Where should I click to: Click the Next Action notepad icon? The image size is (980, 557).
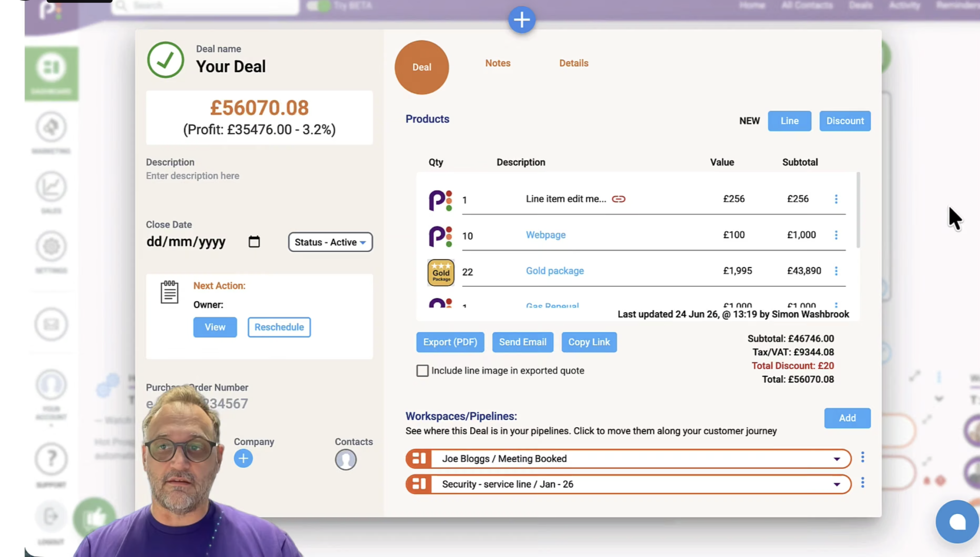point(169,292)
